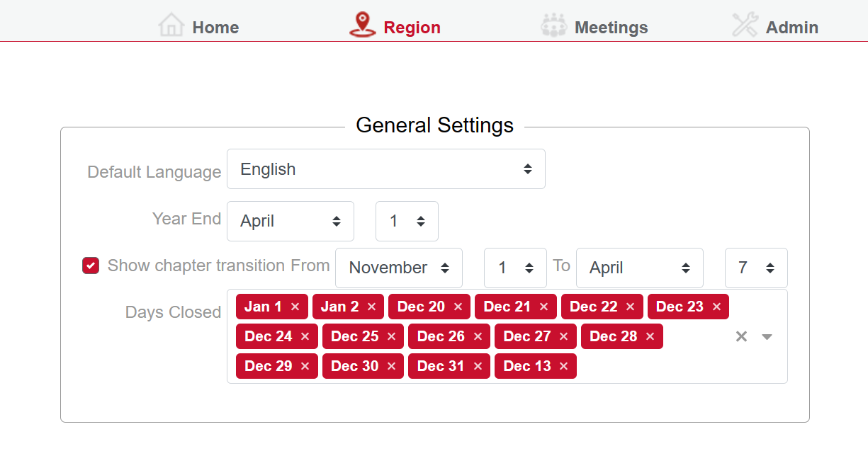Clear all Days Closed entries

coord(741,336)
